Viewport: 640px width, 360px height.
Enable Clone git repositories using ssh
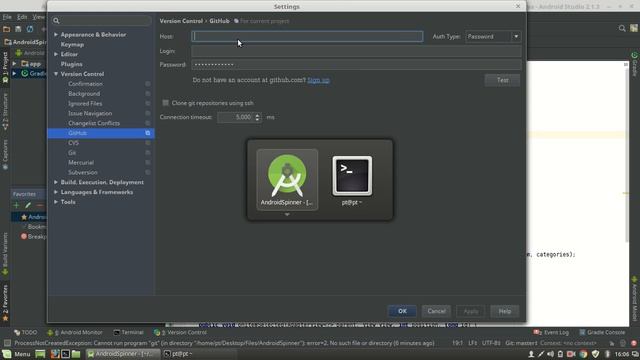pyautogui.click(x=165, y=103)
